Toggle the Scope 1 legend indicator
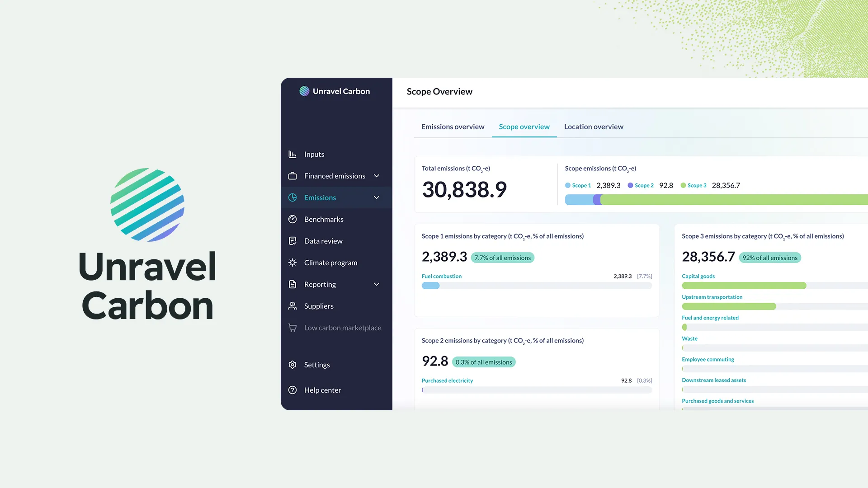 (567, 185)
